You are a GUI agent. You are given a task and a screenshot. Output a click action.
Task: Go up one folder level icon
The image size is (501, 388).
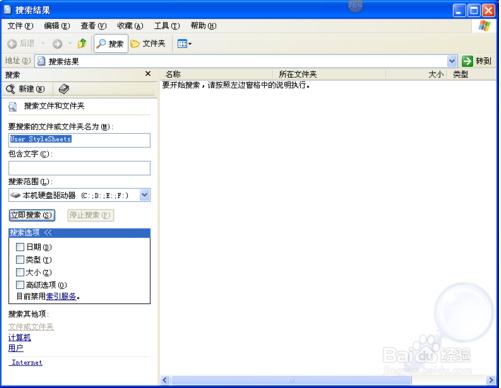click(x=82, y=43)
